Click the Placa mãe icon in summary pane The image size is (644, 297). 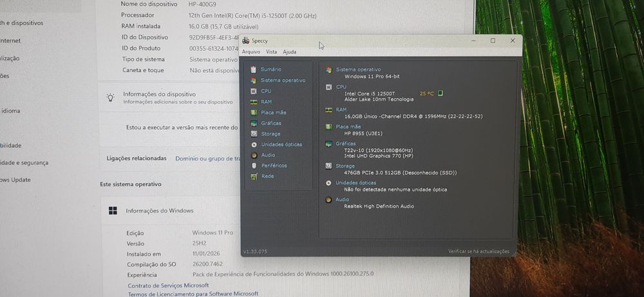(x=328, y=127)
